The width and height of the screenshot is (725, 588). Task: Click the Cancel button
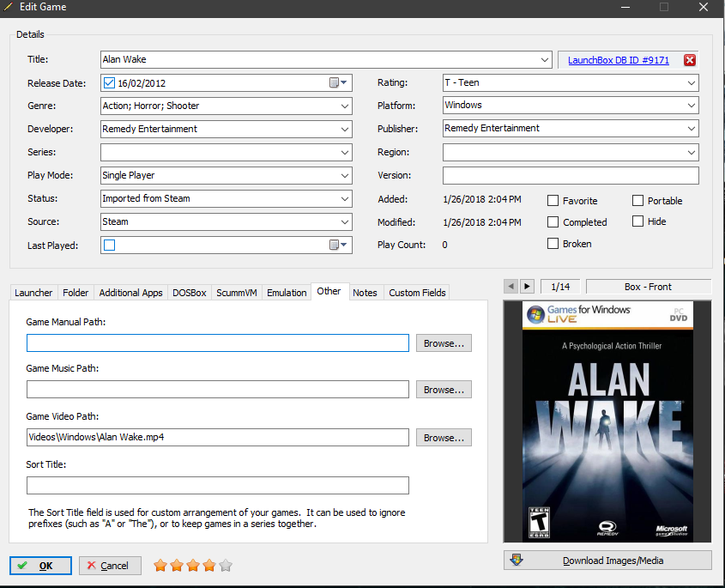tap(110, 566)
